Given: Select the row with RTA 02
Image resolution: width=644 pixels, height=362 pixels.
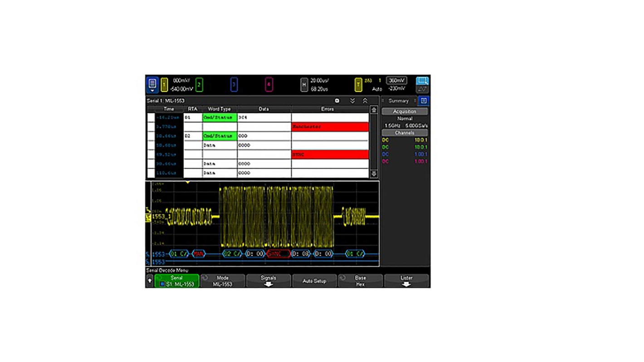Looking at the screenshot, I should [x=258, y=136].
